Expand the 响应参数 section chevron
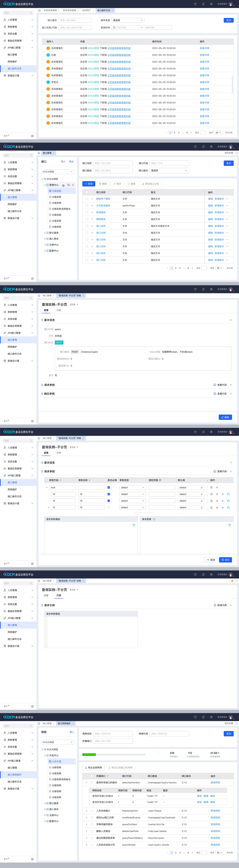Image resolution: width=239 pixels, height=868 pixels. [x=231, y=394]
